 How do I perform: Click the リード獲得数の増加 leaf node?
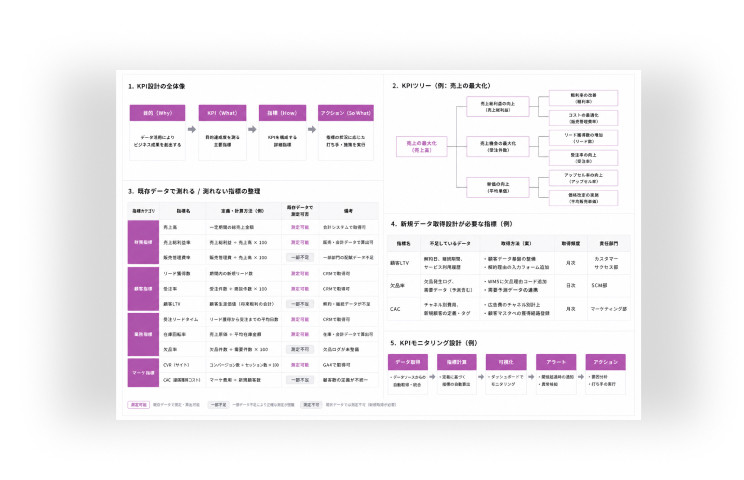(584, 138)
